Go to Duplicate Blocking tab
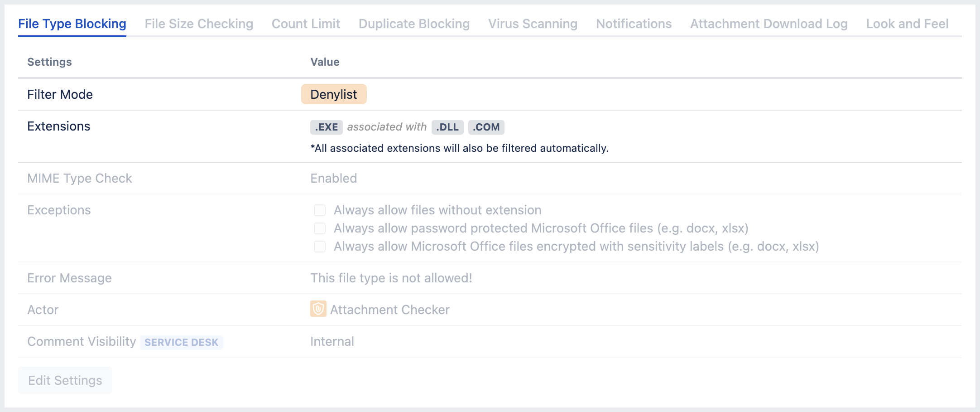 tap(414, 24)
